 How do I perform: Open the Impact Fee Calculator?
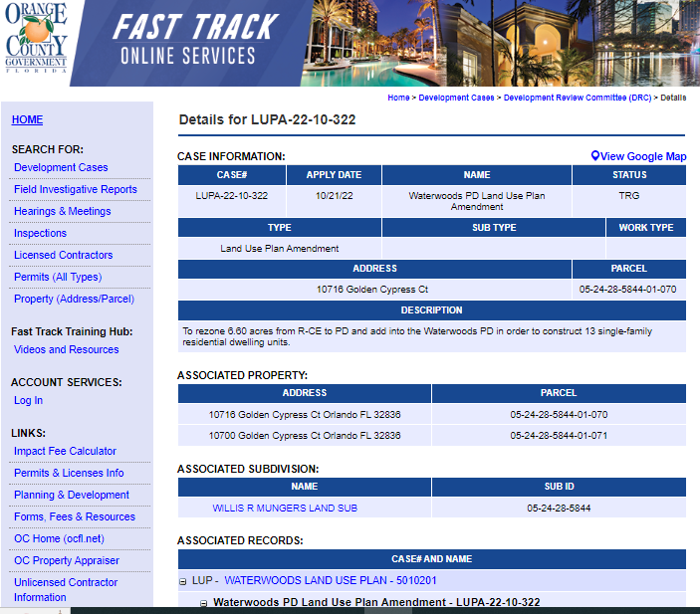pyautogui.click(x=65, y=451)
